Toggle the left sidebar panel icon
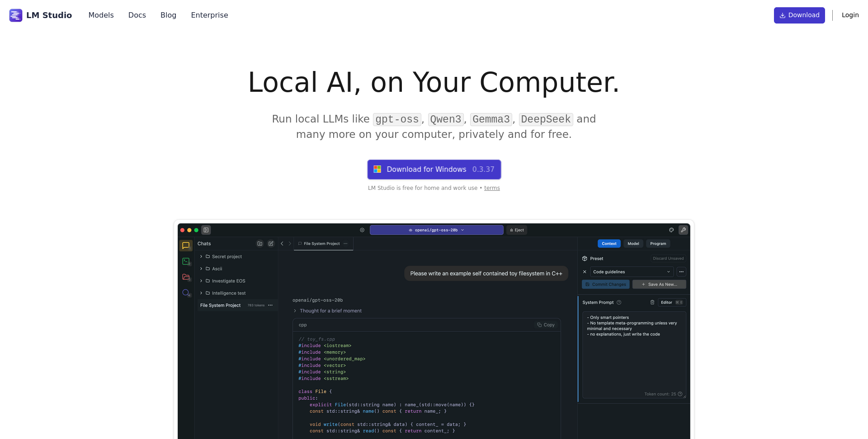868x439 pixels. pos(206,230)
